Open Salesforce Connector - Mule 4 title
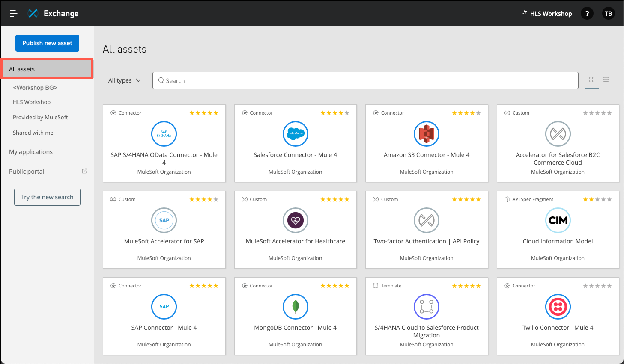624x364 pixels. click(296, 155)
